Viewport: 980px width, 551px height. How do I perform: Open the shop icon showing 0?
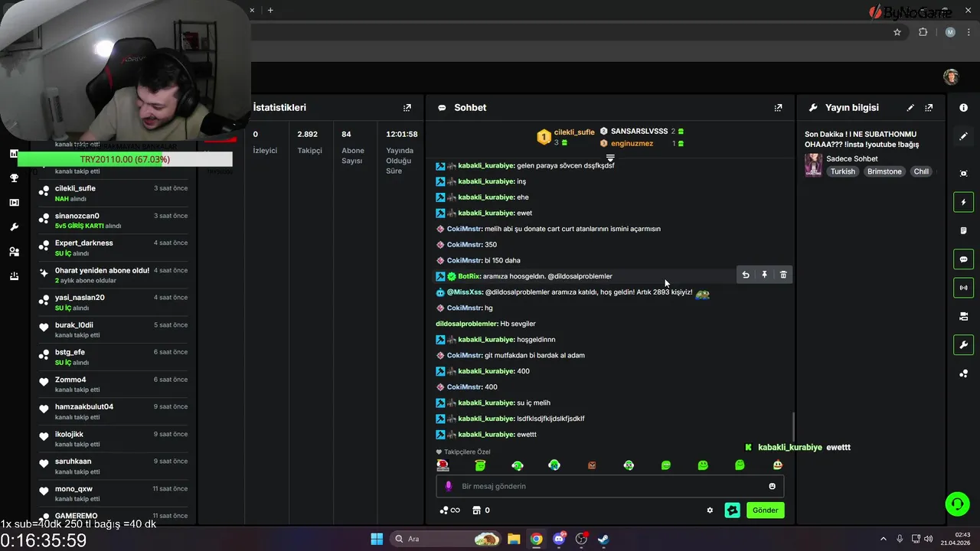(481, 510)
